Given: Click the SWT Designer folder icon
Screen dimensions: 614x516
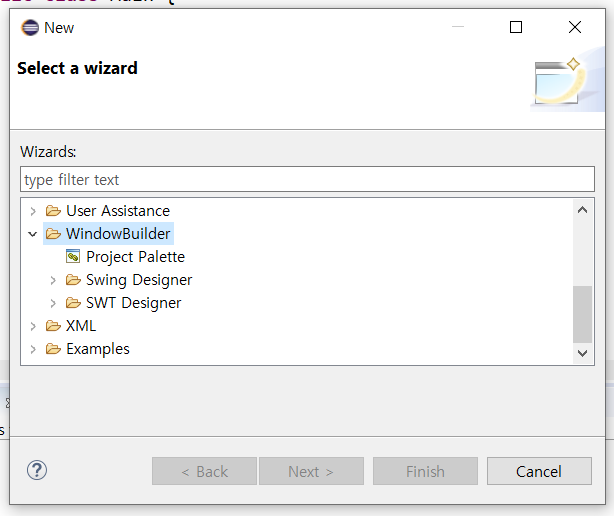Looking at the screenshot, I should (73, 303).
